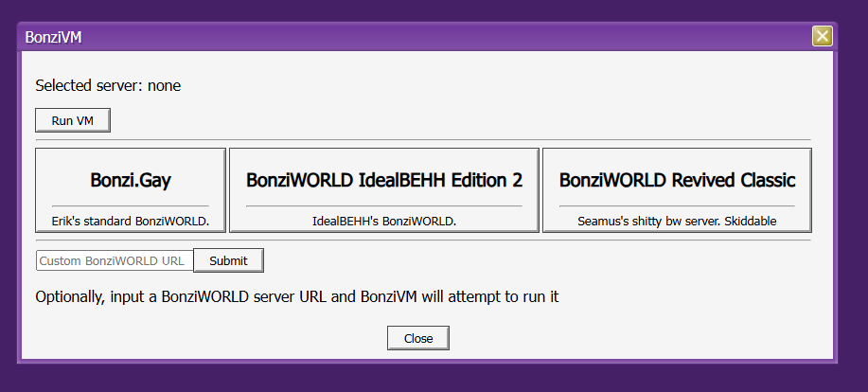Image resolution: width=868 pixels, height=392 pixels.
Task: Click the 'Selected server: none' label
Action: pos(108,85)
